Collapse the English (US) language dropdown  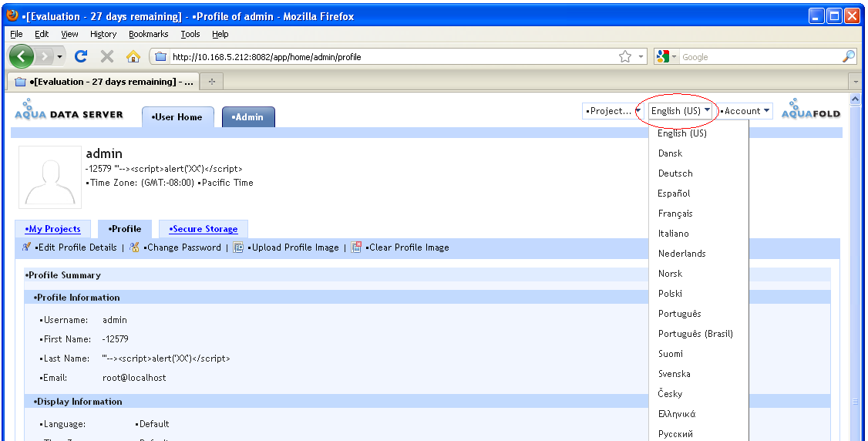pos(681,111)
